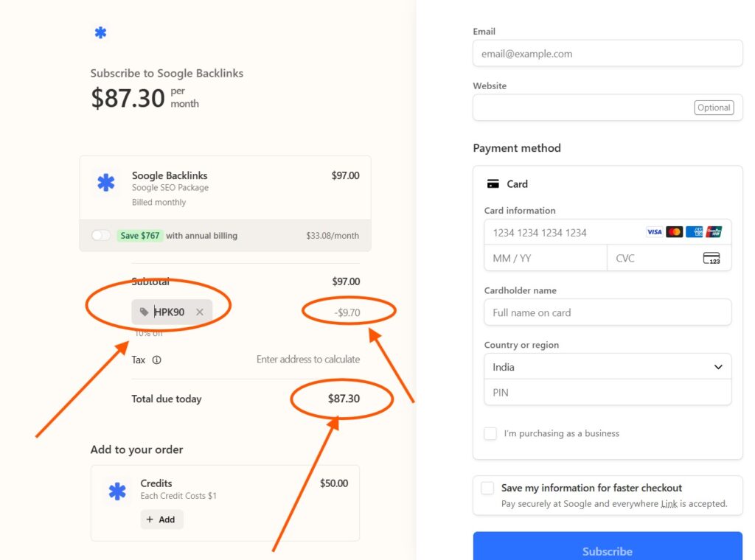Viewport: 755px width, 560px height.
Task: Click the credit card icon beside Card
Action: click(493, 184)
